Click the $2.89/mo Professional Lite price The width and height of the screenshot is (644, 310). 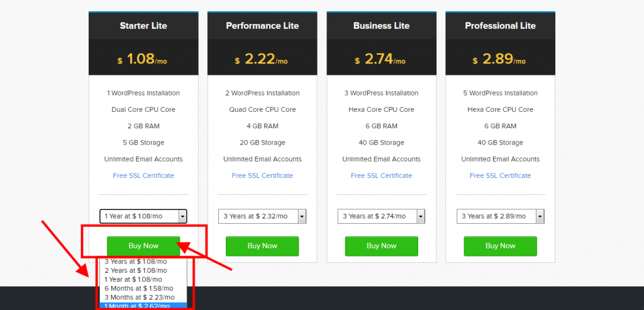500,60
